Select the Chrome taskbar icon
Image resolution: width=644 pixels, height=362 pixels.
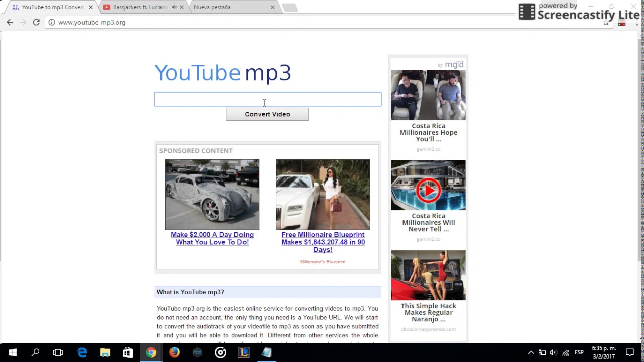coord(151,353)
